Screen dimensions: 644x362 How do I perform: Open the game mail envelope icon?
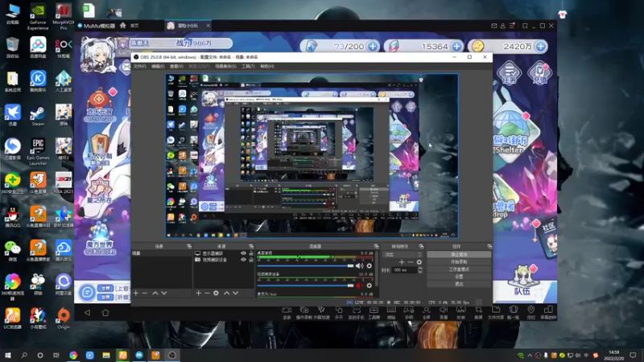click(x=126, y=67)
